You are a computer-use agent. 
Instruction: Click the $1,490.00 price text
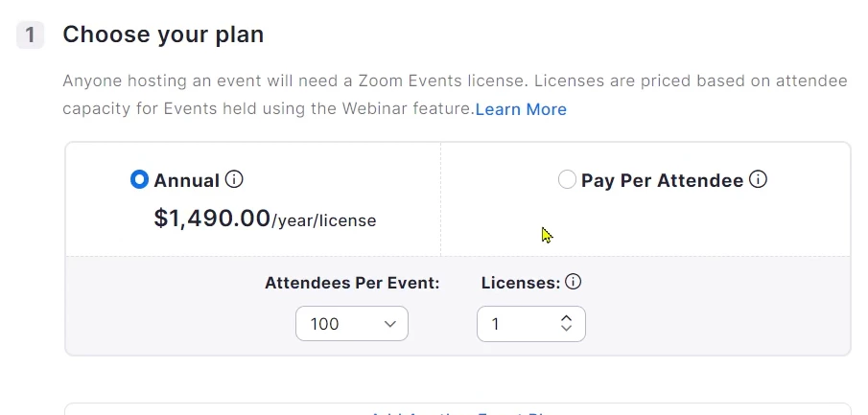[x=212, y=219]
